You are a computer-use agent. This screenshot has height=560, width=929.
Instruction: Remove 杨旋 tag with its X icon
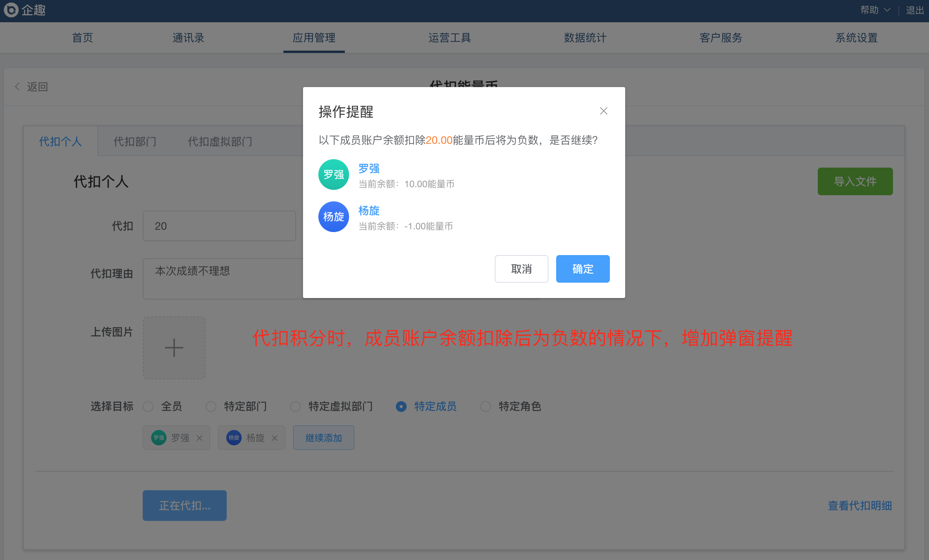[275, 438]
